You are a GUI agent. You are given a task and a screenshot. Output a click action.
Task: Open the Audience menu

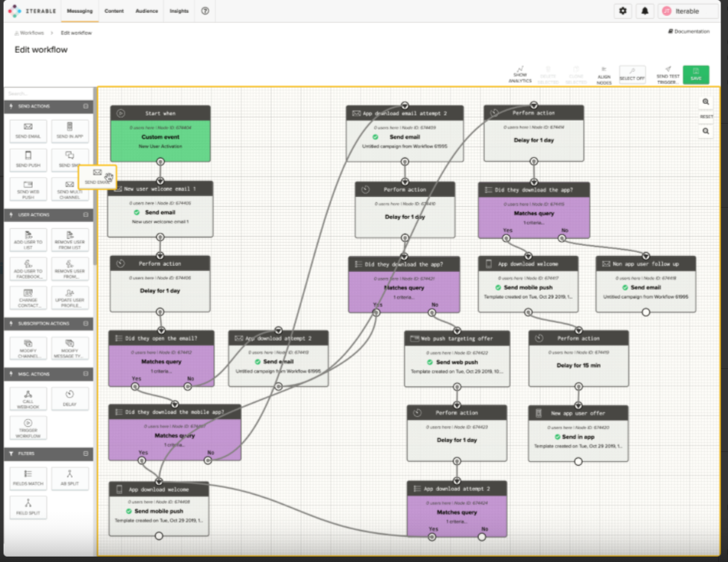tap(147, 11)
